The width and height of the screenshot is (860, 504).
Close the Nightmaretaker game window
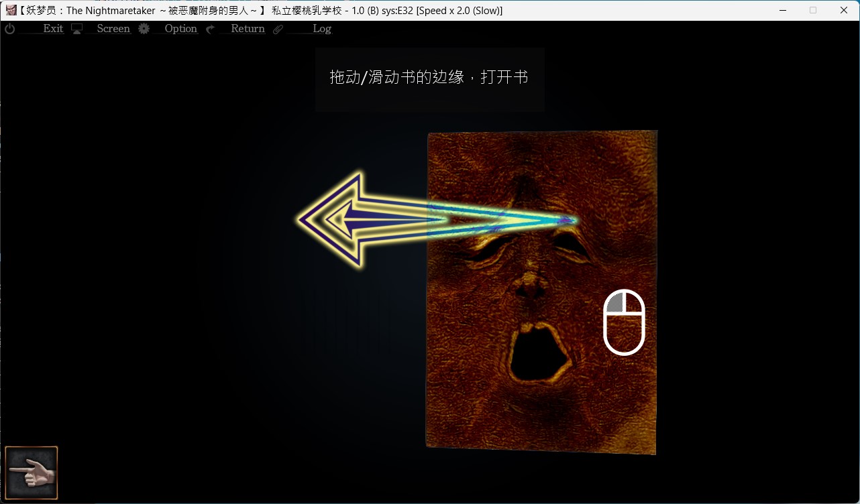pos(844,10)
